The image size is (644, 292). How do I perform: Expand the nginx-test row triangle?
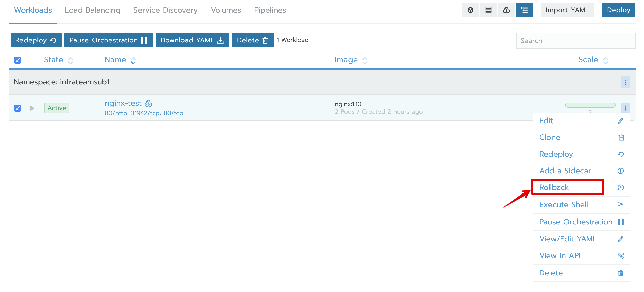pyautogui.click(x=32, y=108)
